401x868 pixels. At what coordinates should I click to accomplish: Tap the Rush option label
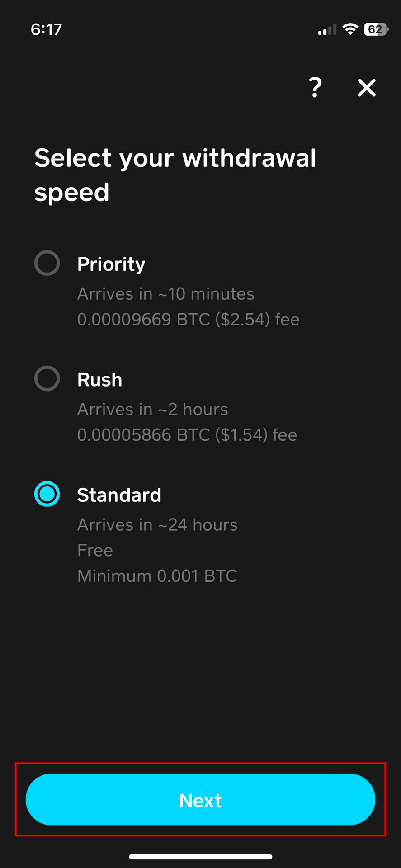click(x=100, y=380)
